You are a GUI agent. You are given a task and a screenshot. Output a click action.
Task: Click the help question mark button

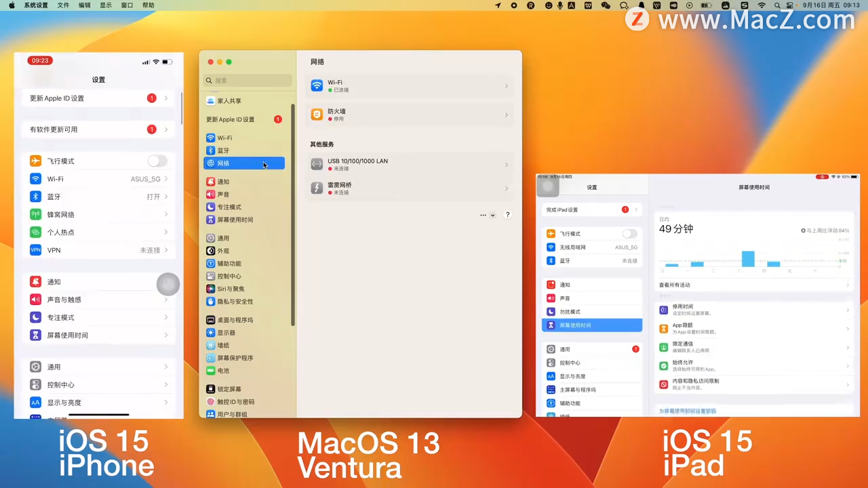point(507,215)
